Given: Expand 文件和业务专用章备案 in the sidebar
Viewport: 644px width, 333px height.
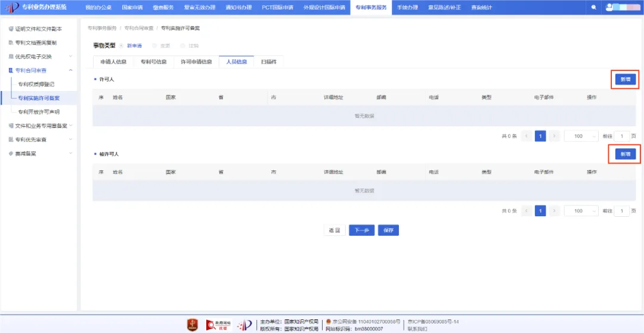Looking at the screenshot, I should point(70,126).
